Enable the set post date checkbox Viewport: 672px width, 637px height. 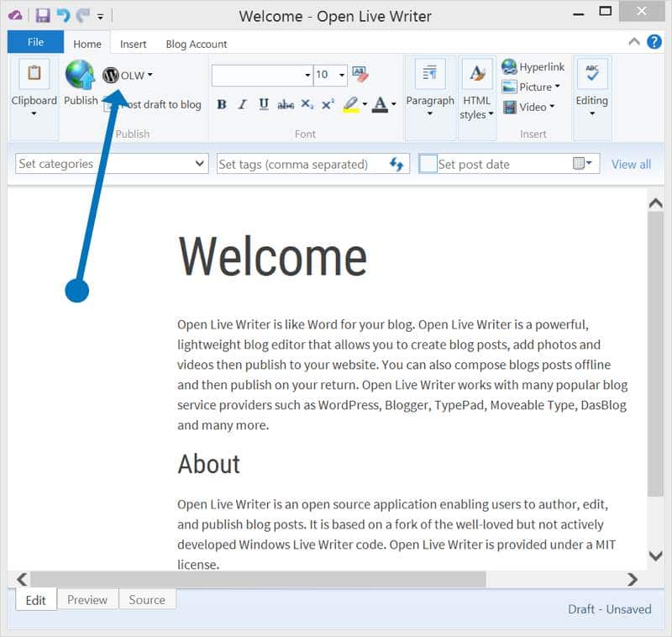(x=428, y=165)
